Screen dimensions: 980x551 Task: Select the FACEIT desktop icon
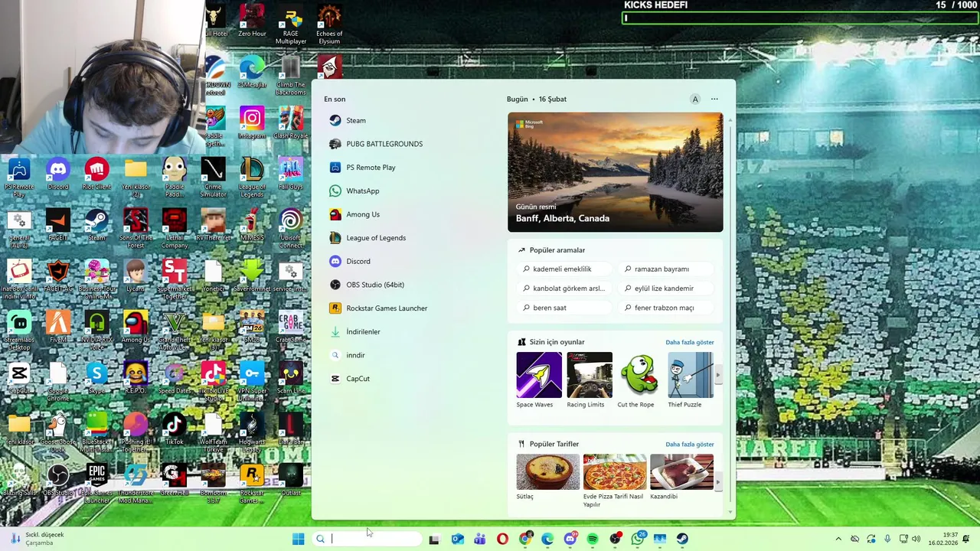58,225
